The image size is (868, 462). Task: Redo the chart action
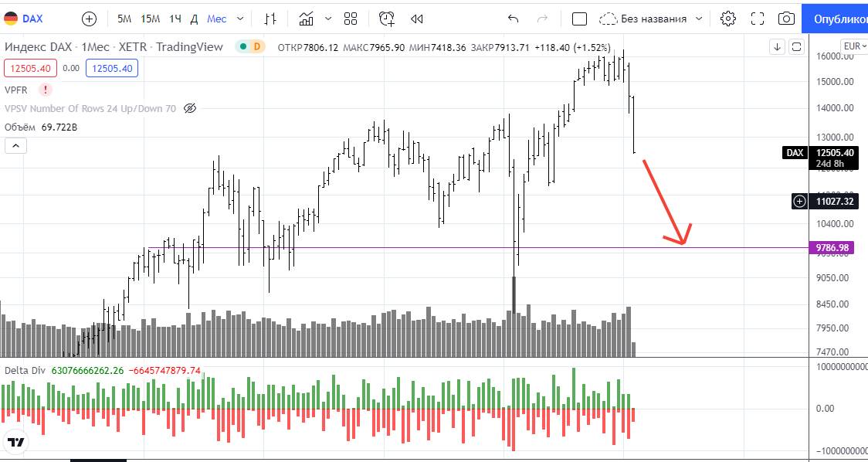tap(542, 19)
